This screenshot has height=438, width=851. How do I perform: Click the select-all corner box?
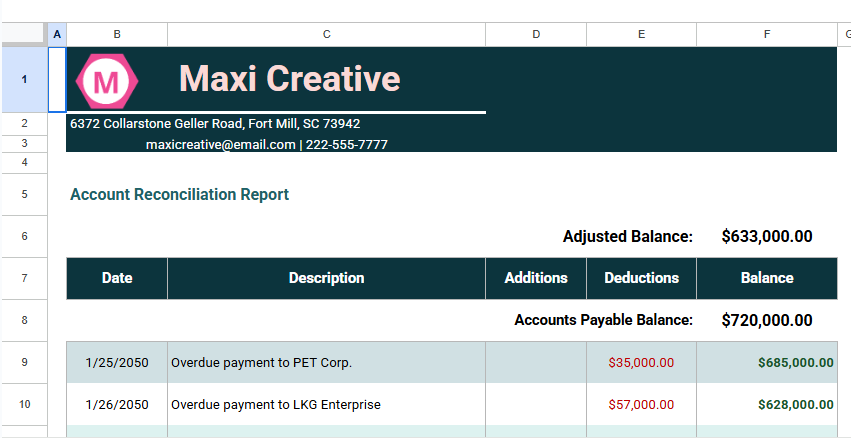coord(24,34)
